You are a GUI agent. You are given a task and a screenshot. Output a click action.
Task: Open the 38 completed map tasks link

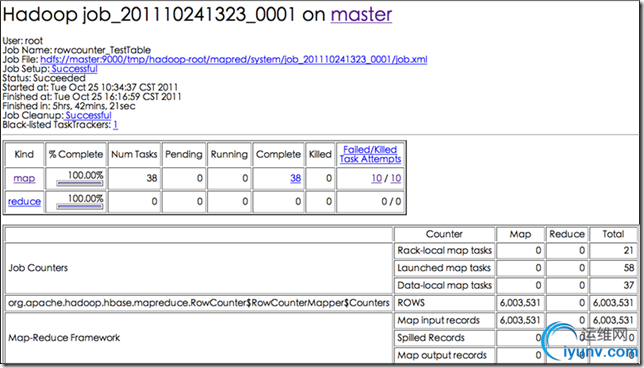click(x=295, y=178)
